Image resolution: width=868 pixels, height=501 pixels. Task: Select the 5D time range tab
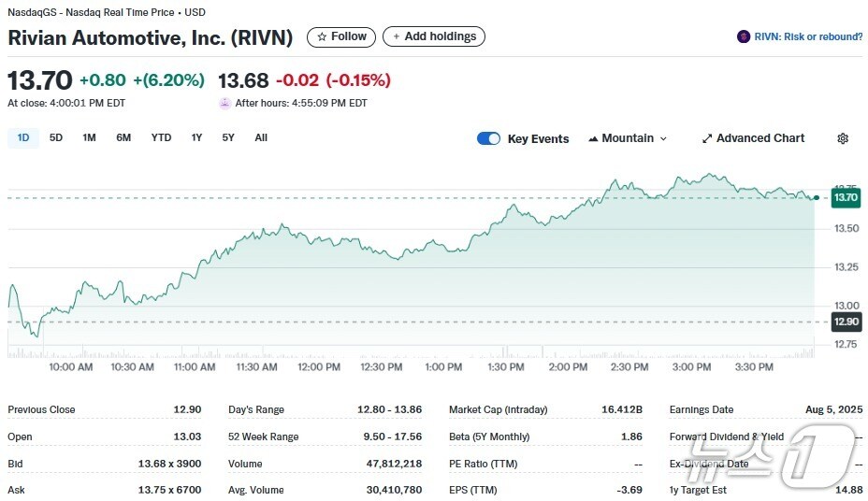56,137
